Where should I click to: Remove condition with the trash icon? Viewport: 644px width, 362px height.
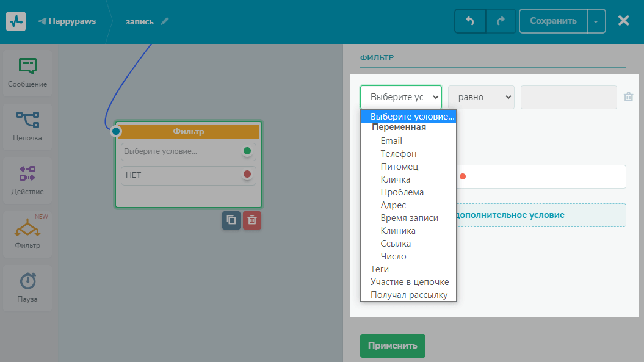(x=628, y=97)
